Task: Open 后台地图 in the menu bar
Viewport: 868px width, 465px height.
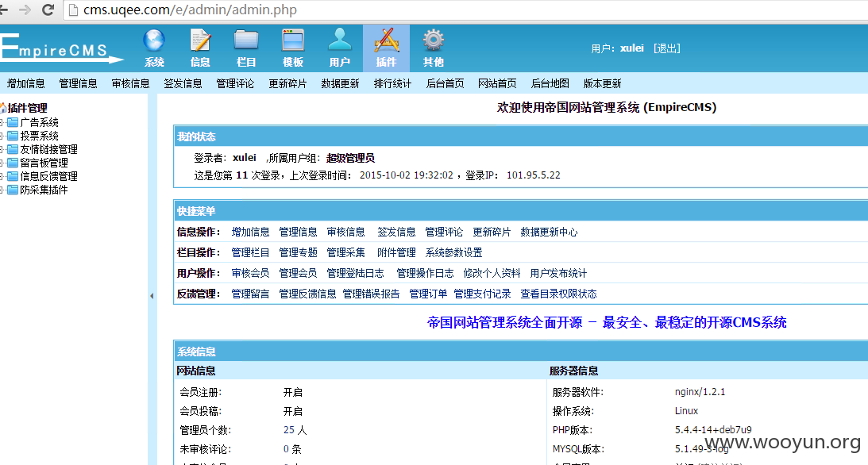Action: pyautogui.click(x=550, y=83)
